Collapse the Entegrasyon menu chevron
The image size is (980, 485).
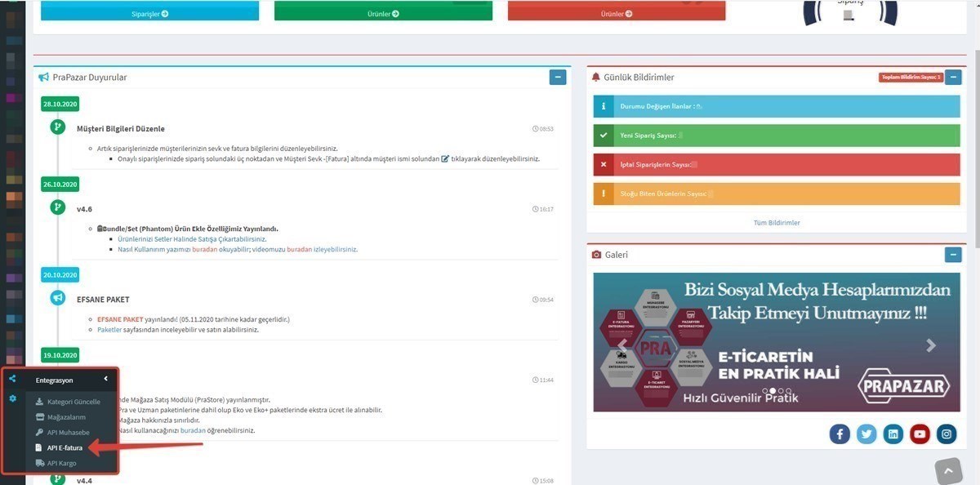[105, 379]
